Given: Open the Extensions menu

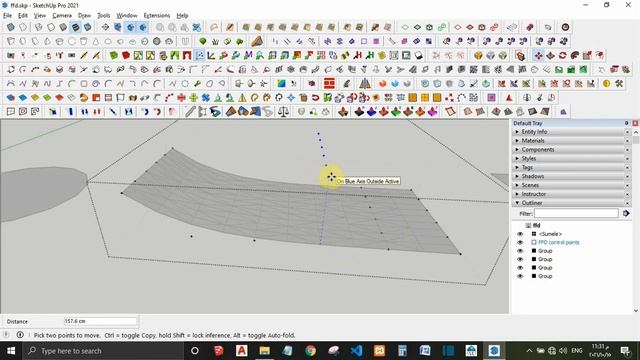Looking at the screenshot, I should pyautogui.click(x=157, y=16).
